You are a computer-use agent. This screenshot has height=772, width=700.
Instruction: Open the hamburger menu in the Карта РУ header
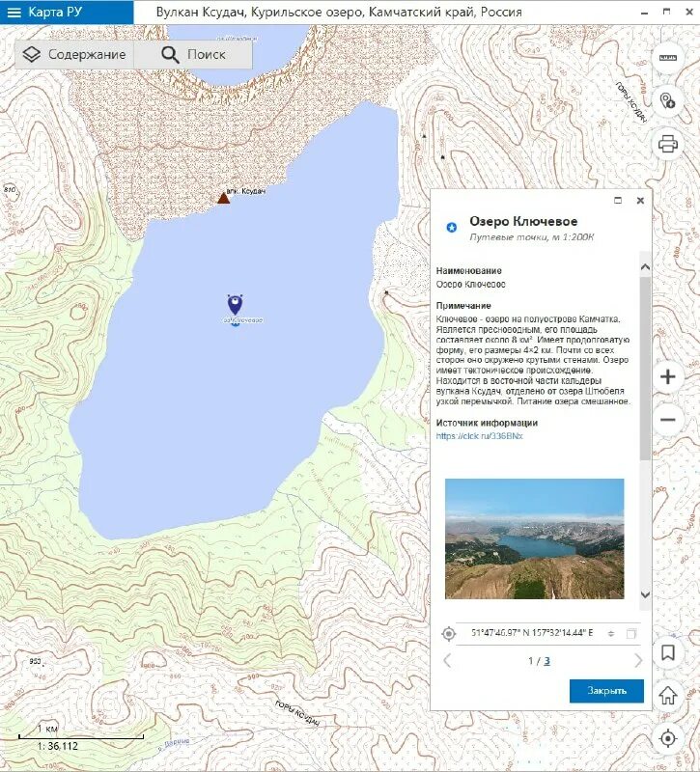click(14, 13)
